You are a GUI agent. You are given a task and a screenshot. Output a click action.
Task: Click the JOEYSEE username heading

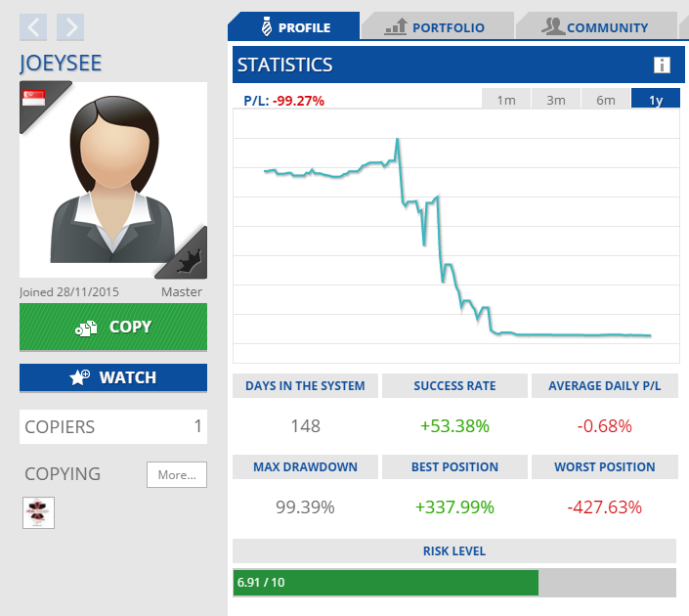point(61,64)
